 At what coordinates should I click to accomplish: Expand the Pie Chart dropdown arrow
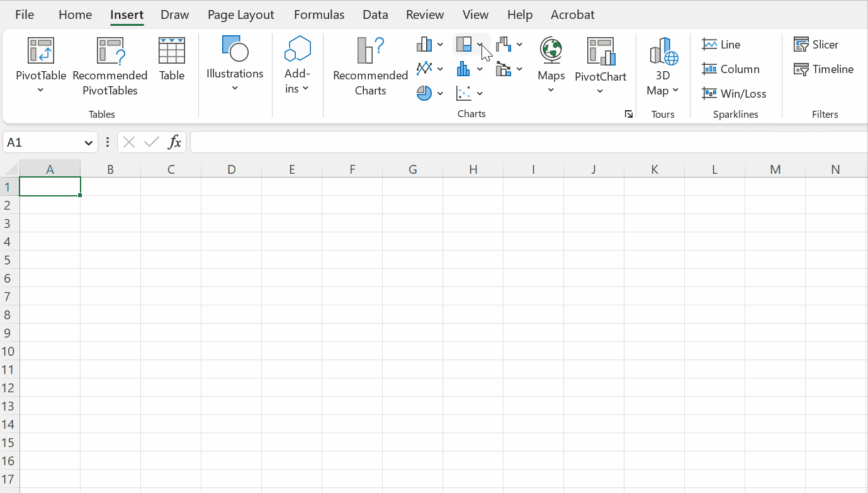point(440,93)
